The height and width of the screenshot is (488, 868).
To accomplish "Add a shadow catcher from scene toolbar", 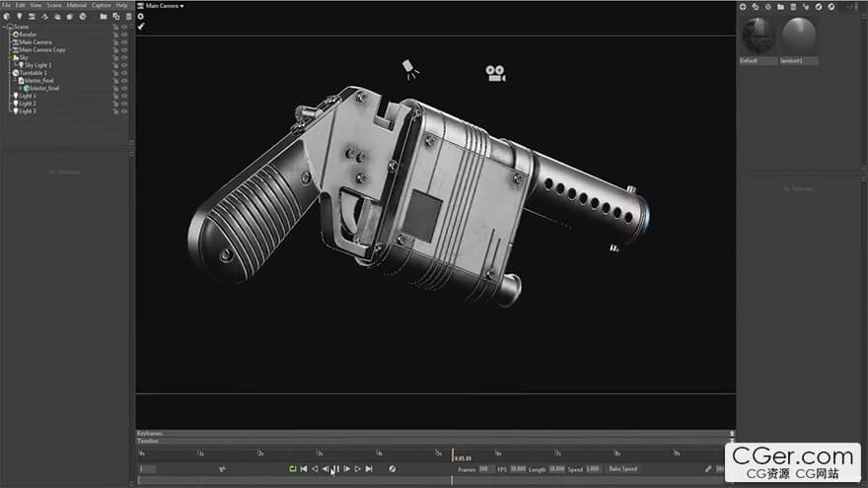I will (x=70, y=17).
